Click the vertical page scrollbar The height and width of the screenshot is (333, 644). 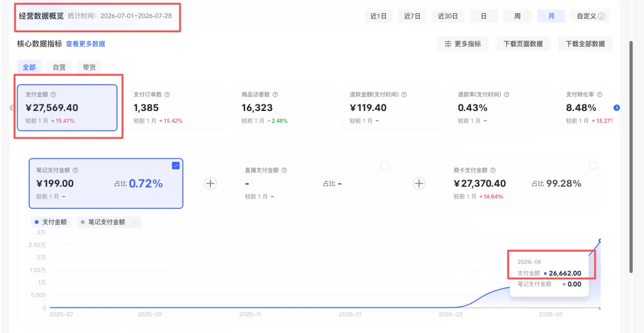click(x=631, y=156)
